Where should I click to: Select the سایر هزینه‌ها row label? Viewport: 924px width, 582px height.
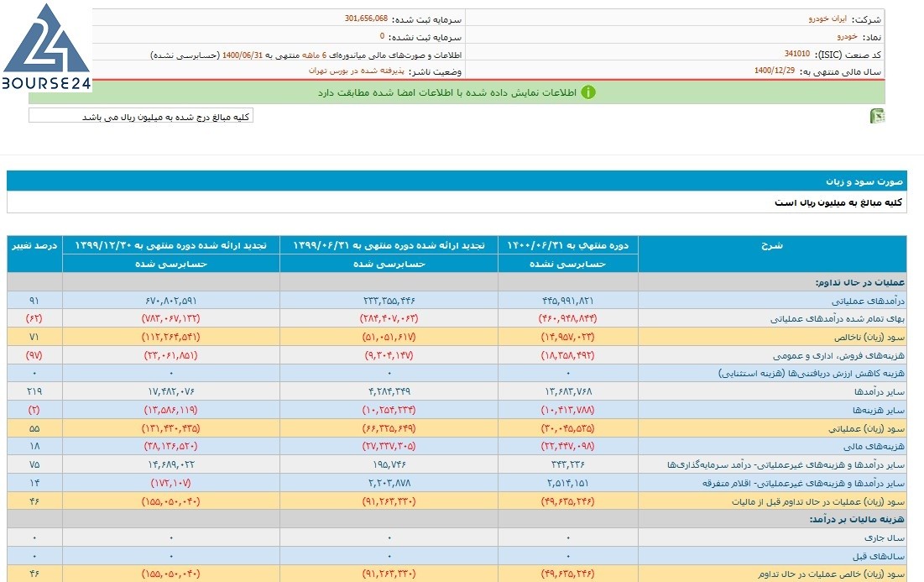point(879,410)
